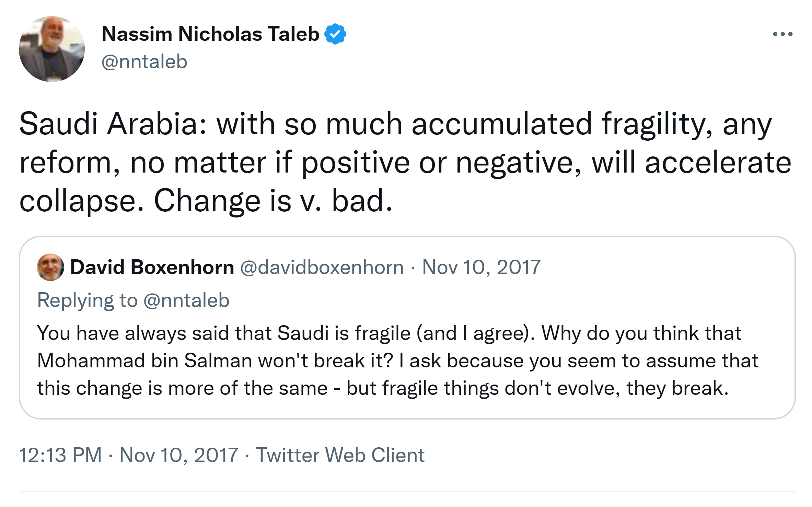This screenshot has width=812, height=507.
Task: Click @nntaleb in the Replying to line
Action: coord(186,300)
